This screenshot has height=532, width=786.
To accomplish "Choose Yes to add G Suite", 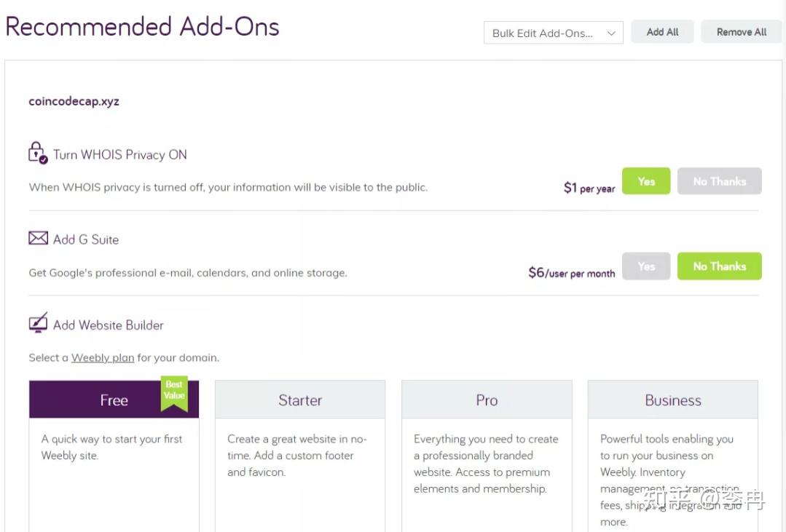I will (x=645, y=266).
